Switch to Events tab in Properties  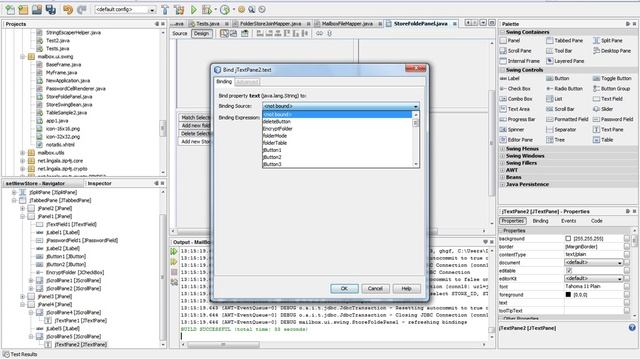pyautogui.click(x=569, y=221)
